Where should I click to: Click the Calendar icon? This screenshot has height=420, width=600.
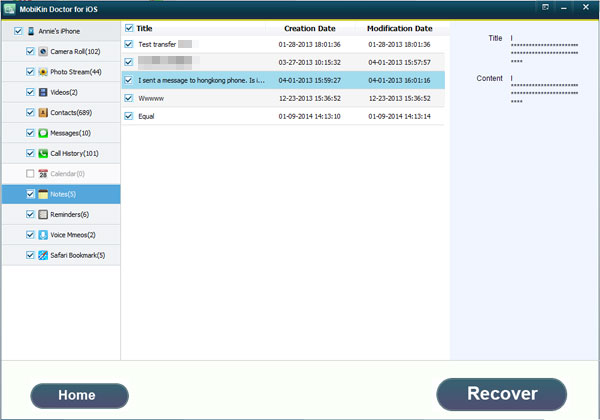point(43,174)
